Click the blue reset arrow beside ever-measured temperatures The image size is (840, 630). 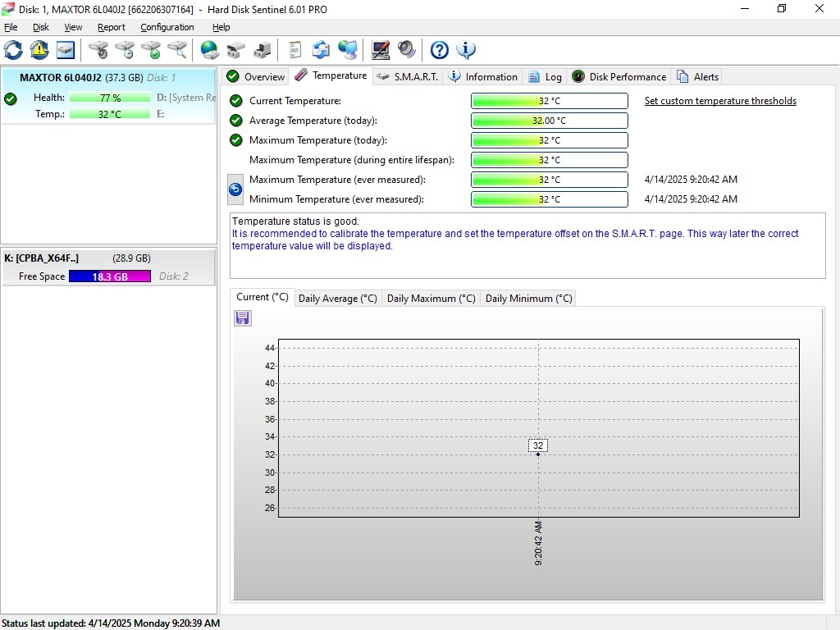click(235, 189)
